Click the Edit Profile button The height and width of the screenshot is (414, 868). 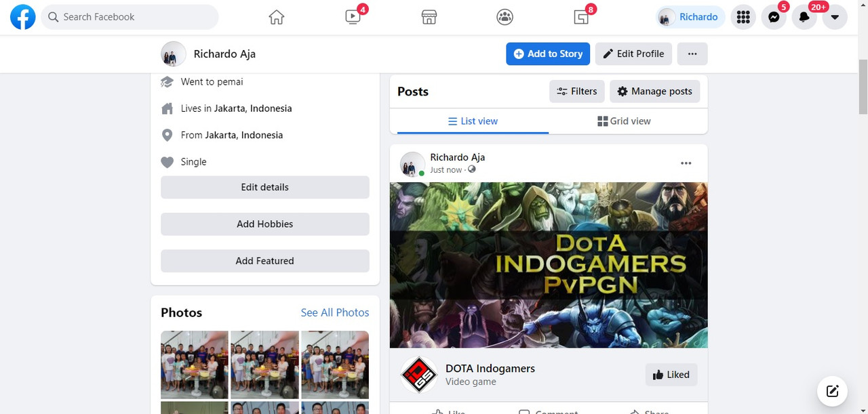pyautogui.click(x=633, y=54)
